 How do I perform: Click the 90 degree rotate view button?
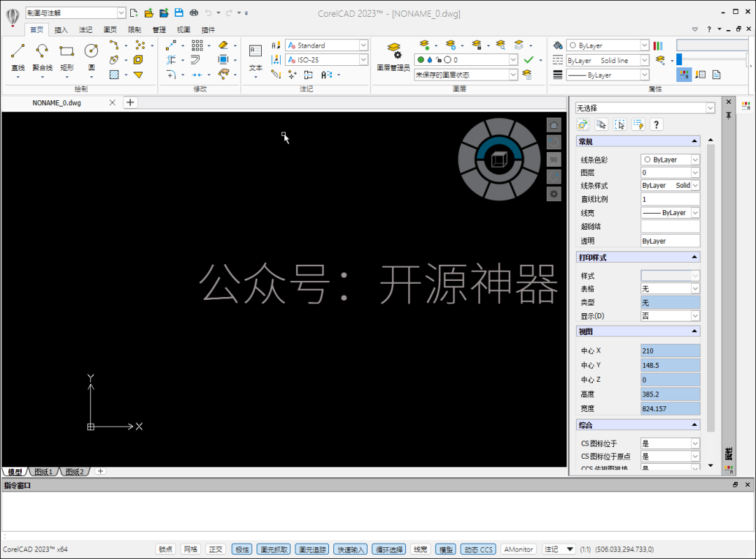[554, 160]
